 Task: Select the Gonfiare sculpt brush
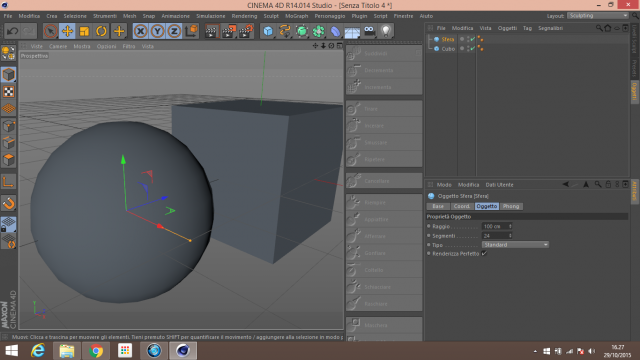(384, 253)
